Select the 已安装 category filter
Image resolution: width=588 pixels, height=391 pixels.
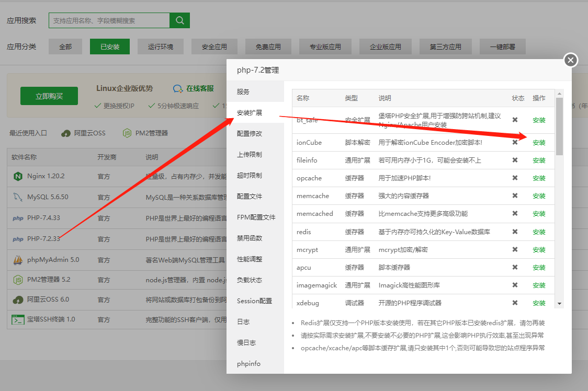[x=110, y=47]
